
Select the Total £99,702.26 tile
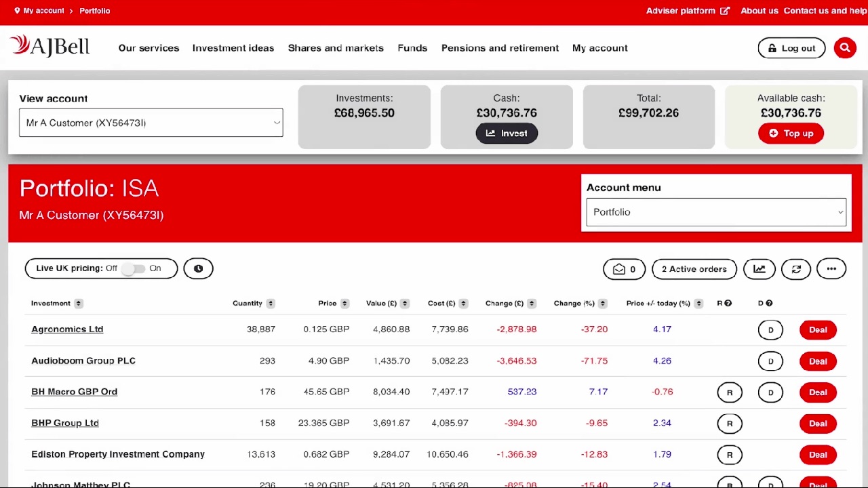tap(648, 117)
